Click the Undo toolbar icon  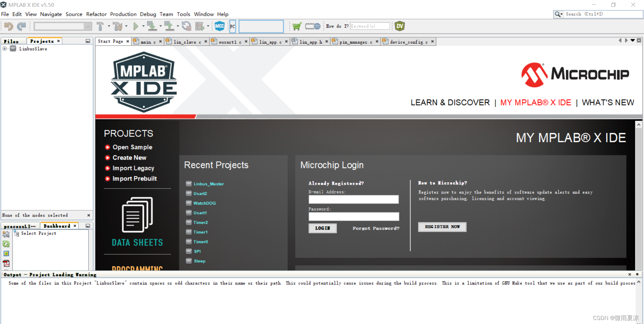9,26
